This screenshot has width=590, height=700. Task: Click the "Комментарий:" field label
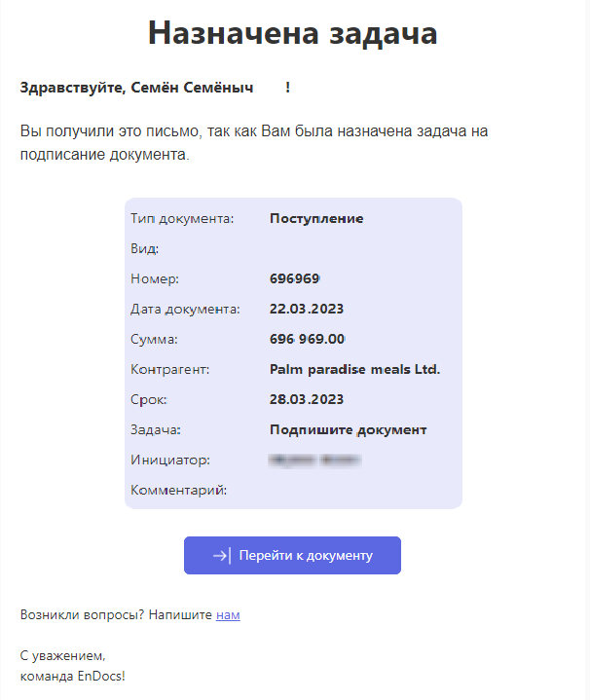(x=178, y=490)
